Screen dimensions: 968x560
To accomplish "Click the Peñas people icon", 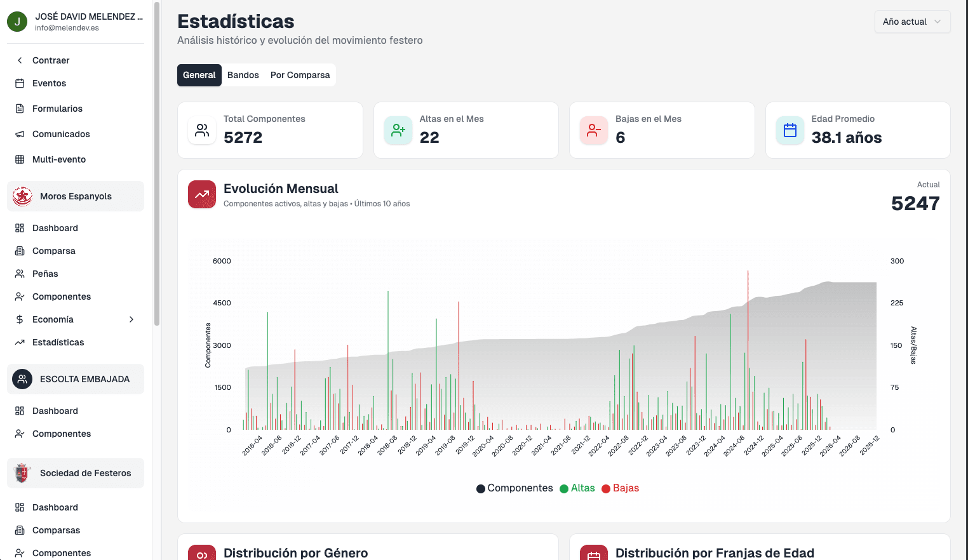I will pyautogui.click(x=20, y=274).
